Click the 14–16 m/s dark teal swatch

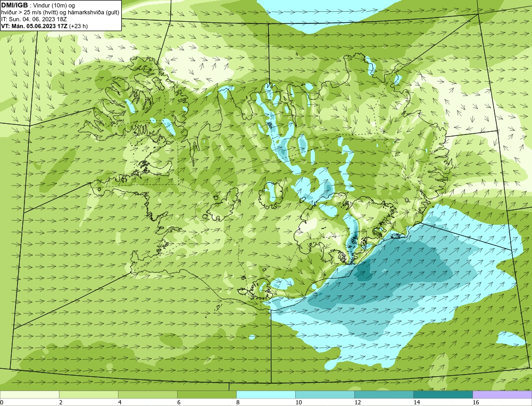coord(443,394)
